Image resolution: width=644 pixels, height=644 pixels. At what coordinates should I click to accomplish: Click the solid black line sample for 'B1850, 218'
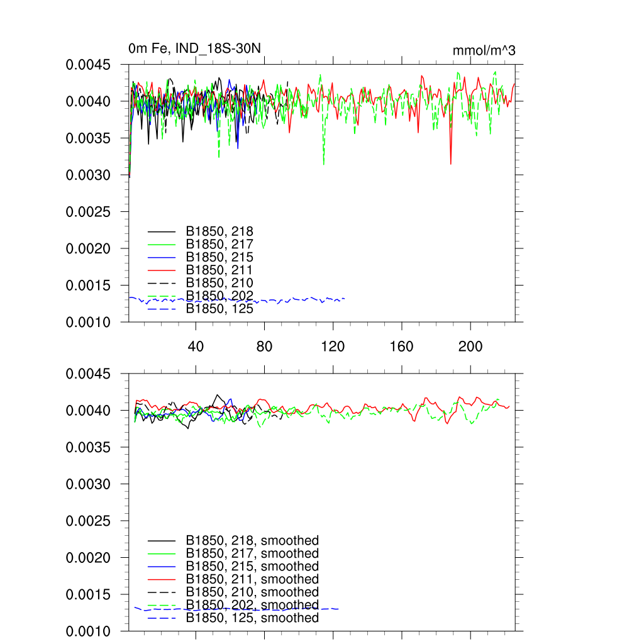coord(162,231)
